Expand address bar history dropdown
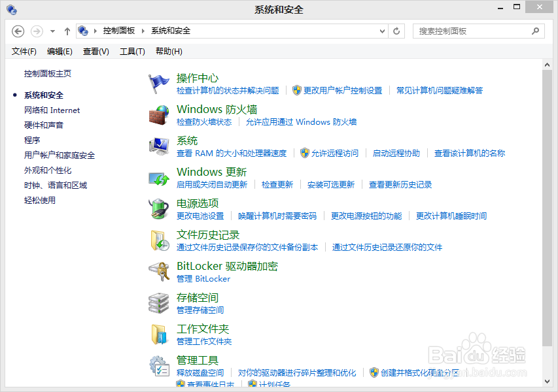 click(x=383, y=31)
